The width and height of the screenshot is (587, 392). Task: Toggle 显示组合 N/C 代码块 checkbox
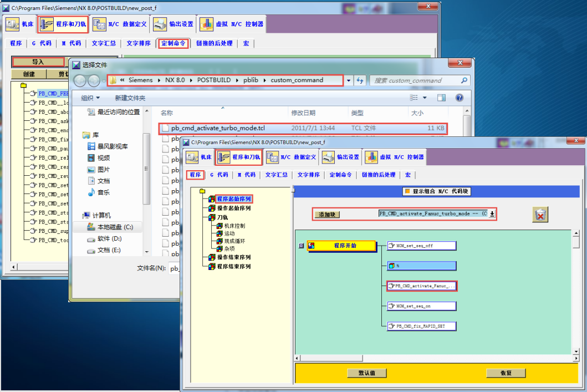[x=407, y=191]
